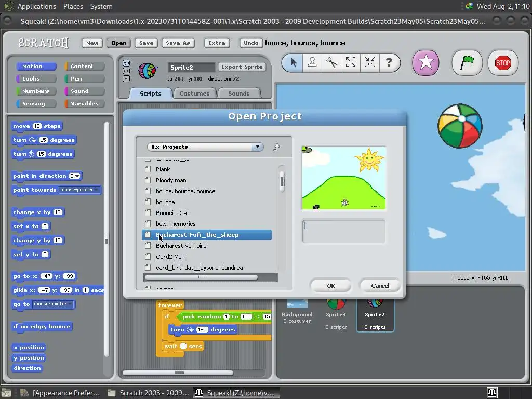Click the pink star button
This screenshot has height=399, width=532.
pyautogui.click(x=425, y=63)
